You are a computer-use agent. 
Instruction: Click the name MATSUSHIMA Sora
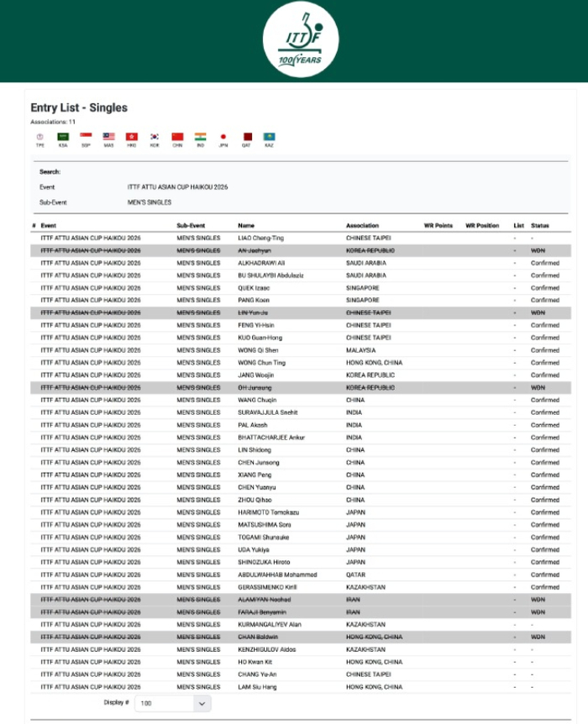265,525
